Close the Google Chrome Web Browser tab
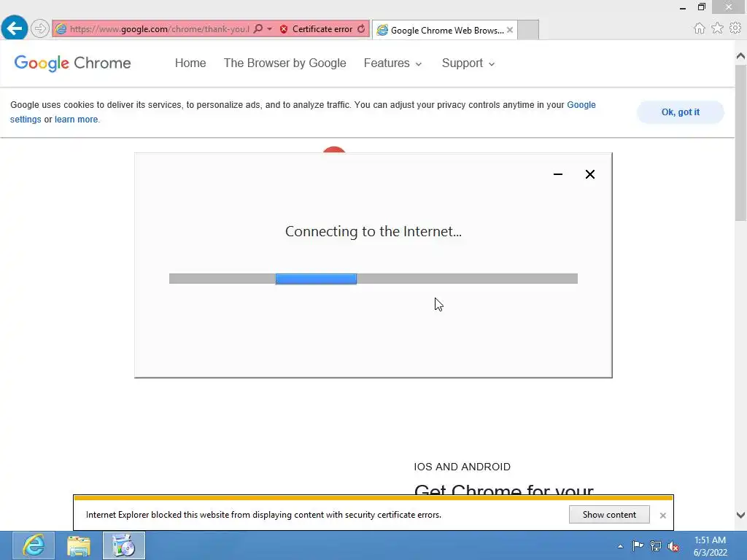 pos(510,30)
